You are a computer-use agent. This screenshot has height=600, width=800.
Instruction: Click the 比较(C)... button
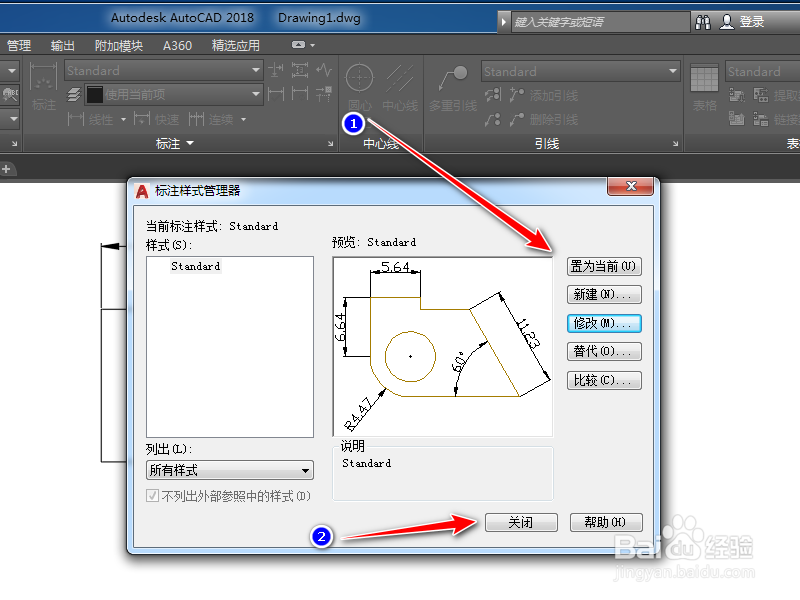(604, 380)
